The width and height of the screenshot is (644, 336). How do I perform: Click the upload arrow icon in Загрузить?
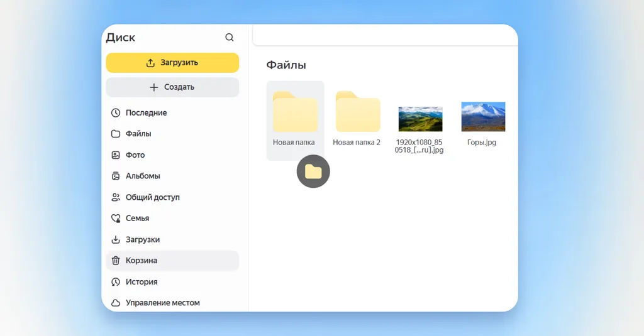(151, 63)
